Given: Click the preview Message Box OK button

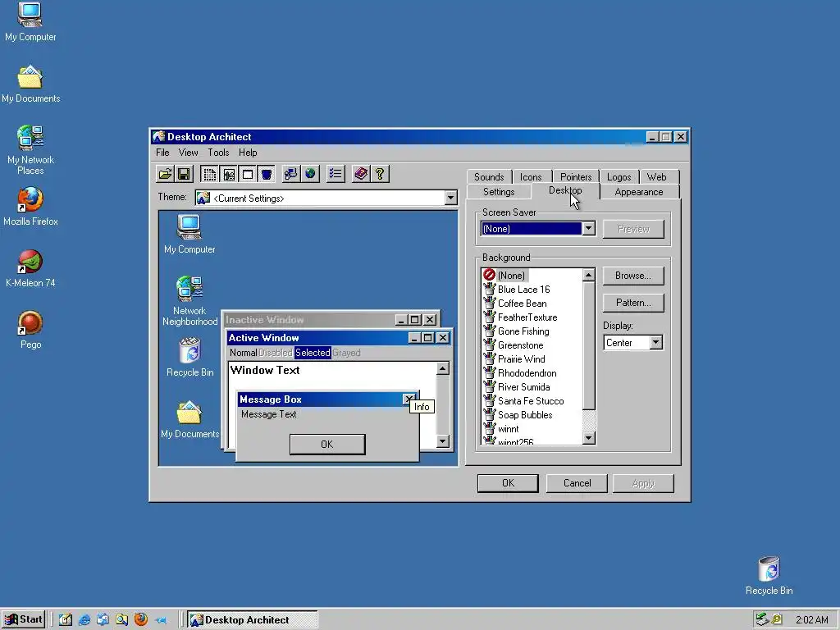Looking at the screenshot, I should click(x=327, y=444).
